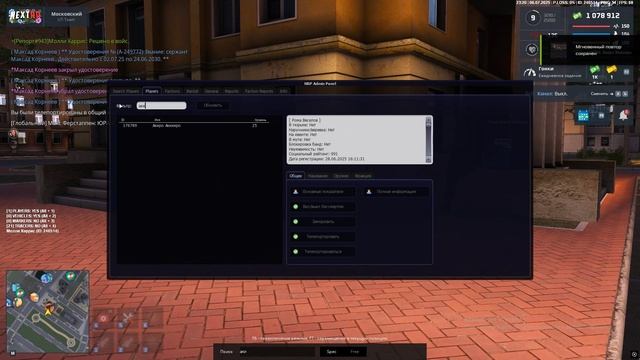Viewport: 640px width, 360px height.
Task: Select the Наказания sub-tab
Action: [x=318, y=176]
